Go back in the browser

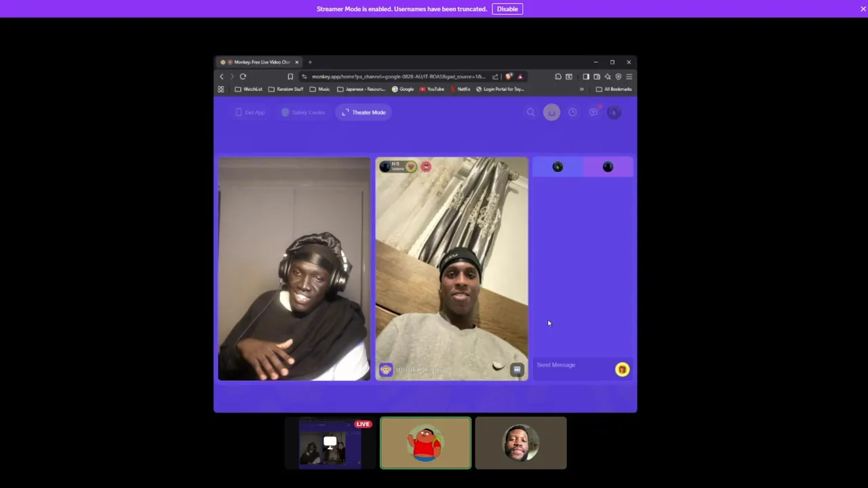(221, 77)
